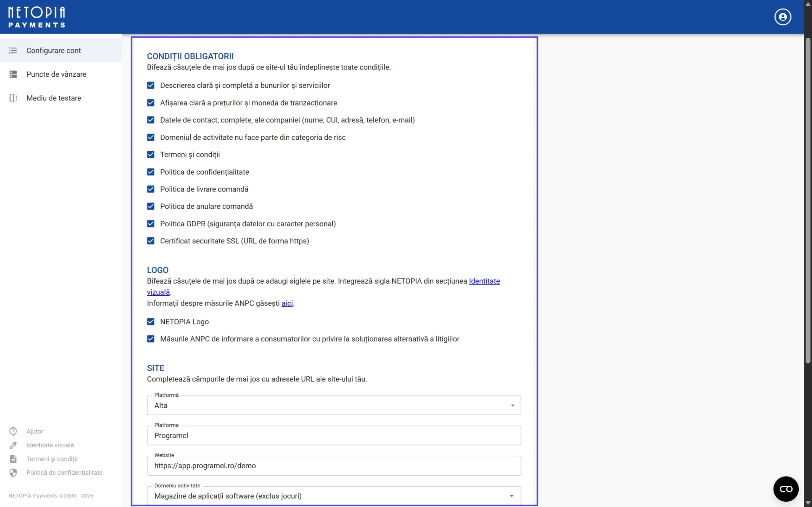Click the Politică de confidențialitate shield icon
The height and width of the screenshot is (507, 812).
coord(13,472)
